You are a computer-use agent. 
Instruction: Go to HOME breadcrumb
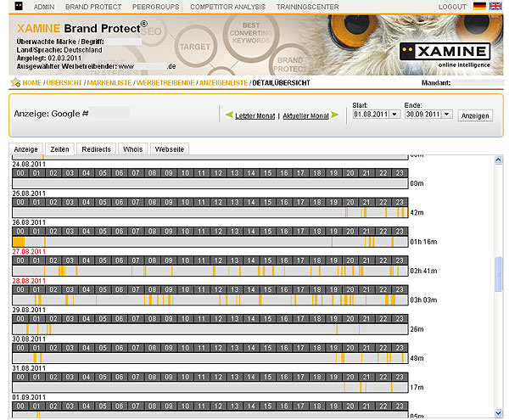(32, 83)
